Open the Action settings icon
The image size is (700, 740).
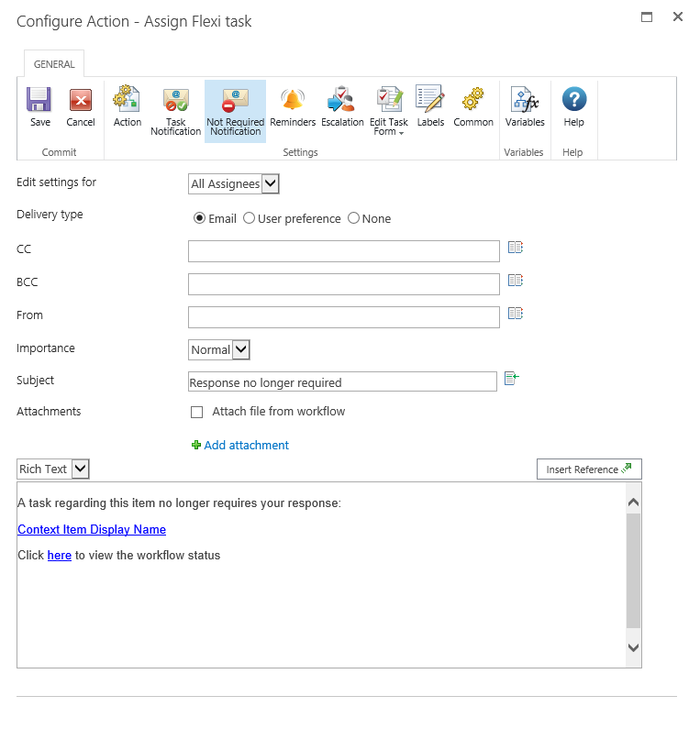[128, 101]
